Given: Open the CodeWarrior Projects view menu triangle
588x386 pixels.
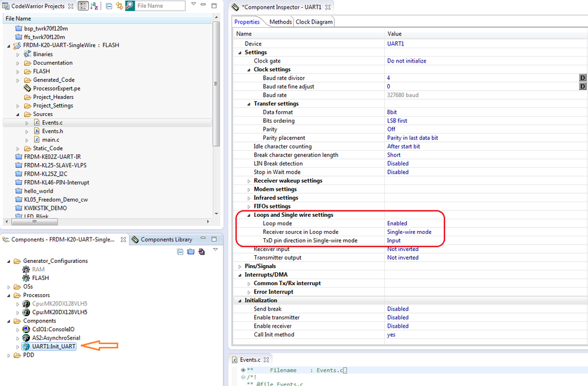Looking at the screenshot, I should coord(194,4).
